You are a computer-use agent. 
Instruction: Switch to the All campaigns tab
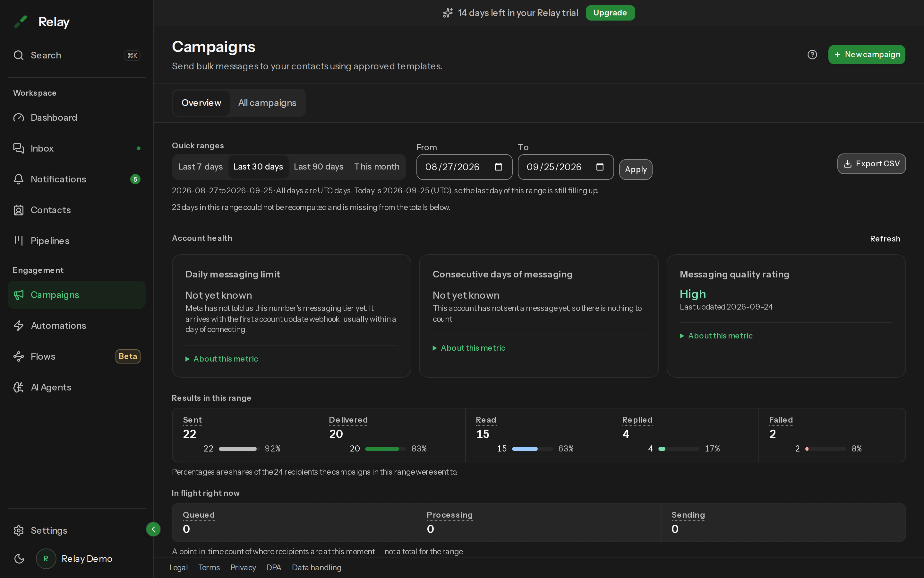coord(267,103)
